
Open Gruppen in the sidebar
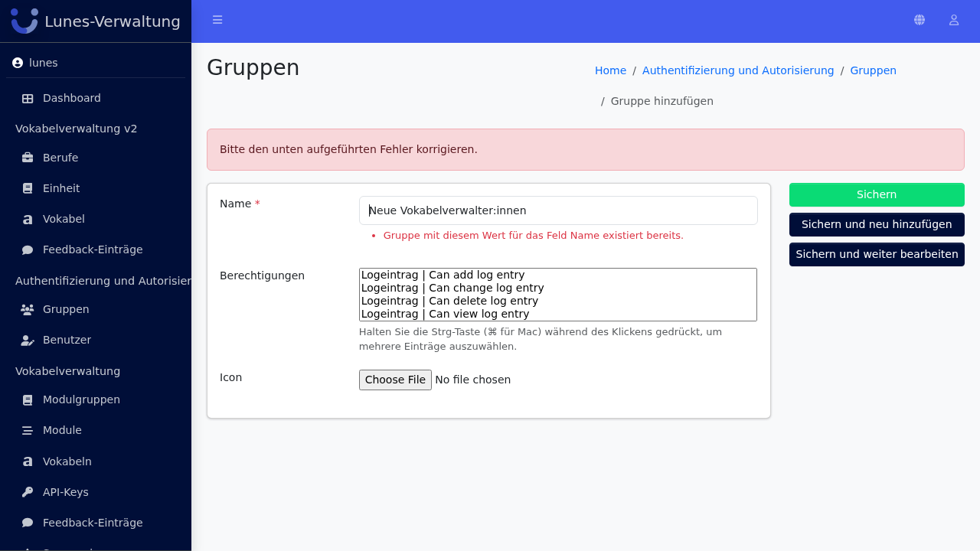pos(96,309)
